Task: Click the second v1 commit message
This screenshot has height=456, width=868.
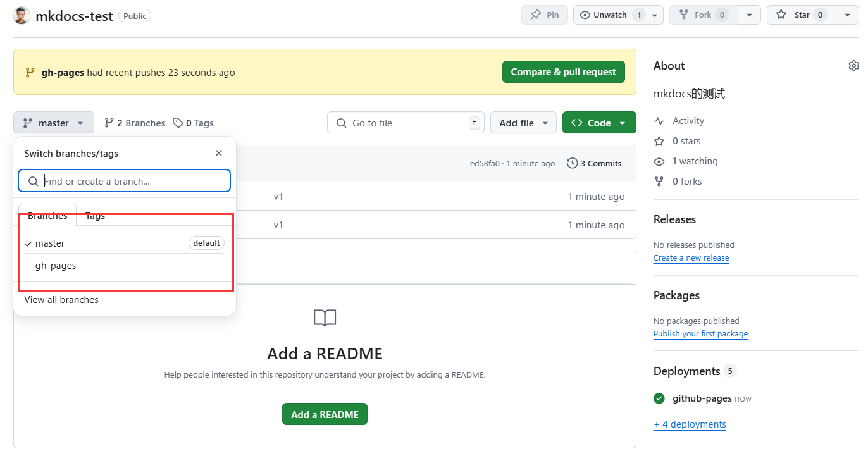Action: pos(278,225)
